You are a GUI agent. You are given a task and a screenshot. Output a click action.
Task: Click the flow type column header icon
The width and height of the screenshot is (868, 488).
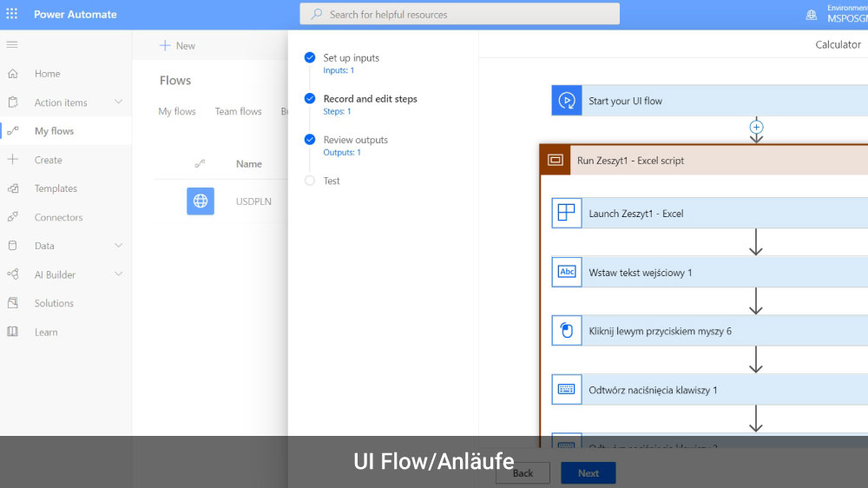[200, 163]
